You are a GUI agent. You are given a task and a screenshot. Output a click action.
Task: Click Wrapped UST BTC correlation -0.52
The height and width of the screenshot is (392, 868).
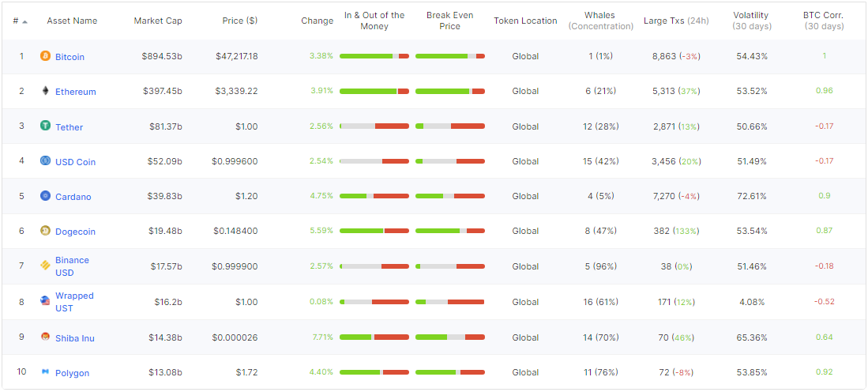825,301
